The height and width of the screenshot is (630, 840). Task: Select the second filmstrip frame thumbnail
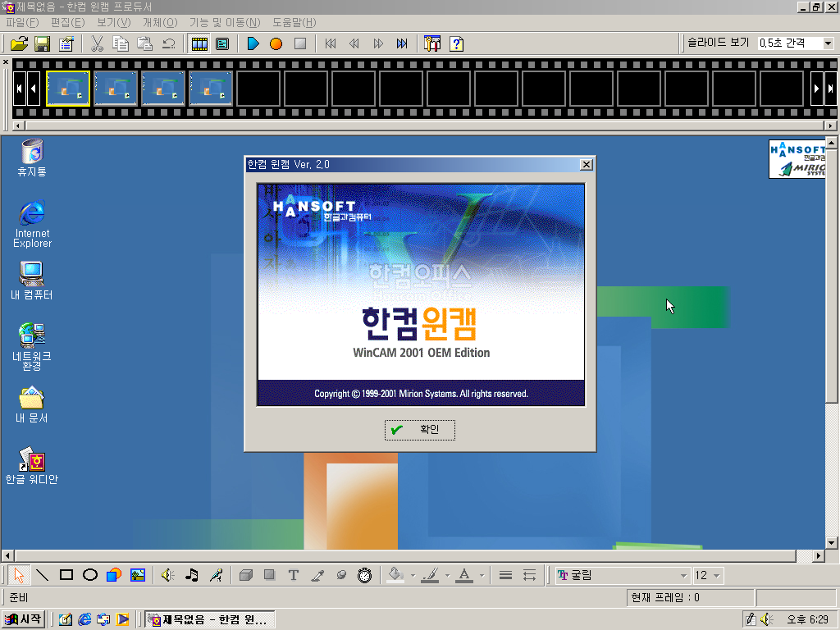(x=116, y=89)
